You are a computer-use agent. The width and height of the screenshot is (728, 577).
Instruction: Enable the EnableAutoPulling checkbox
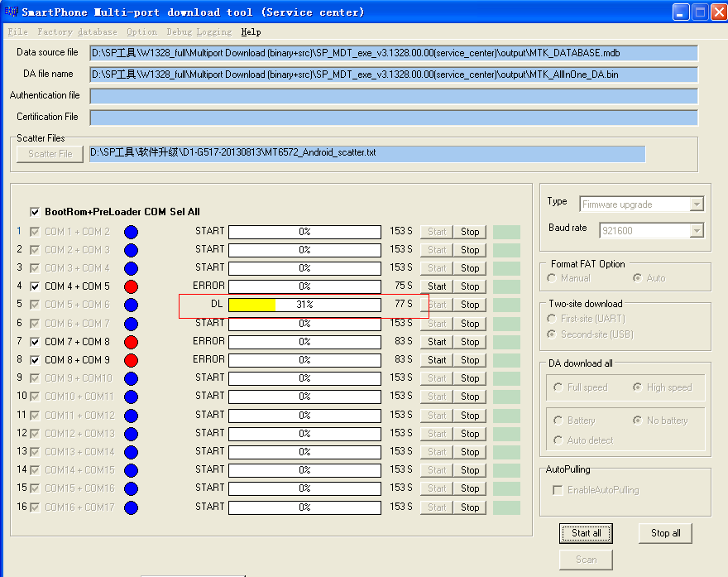click(x=558, y=490)
